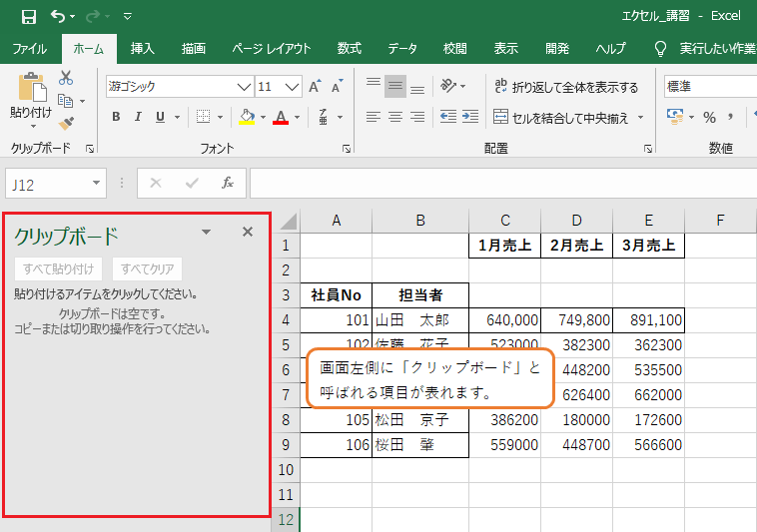Click the yellow Fill Color bucket
757x532 pixels.
tap(248, 117)
